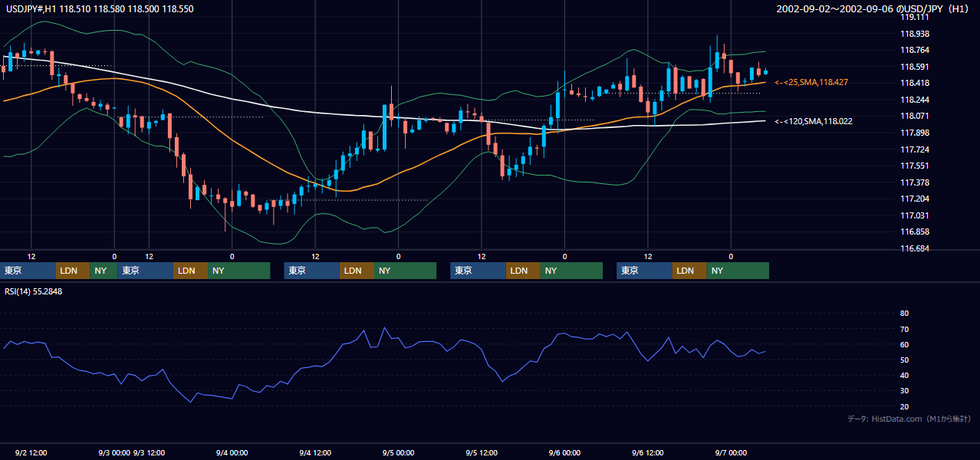Click the 9/4 00:00 time axis label

pyautogui.click(x=232, y=453)
